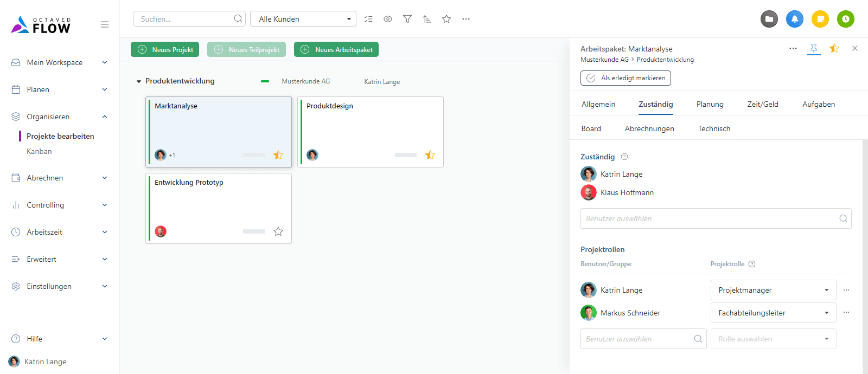Image resolution: width=868 pixels, height=374 pixels.
Task: Open the yellow sticky note icon
Action: coord(820,19)
